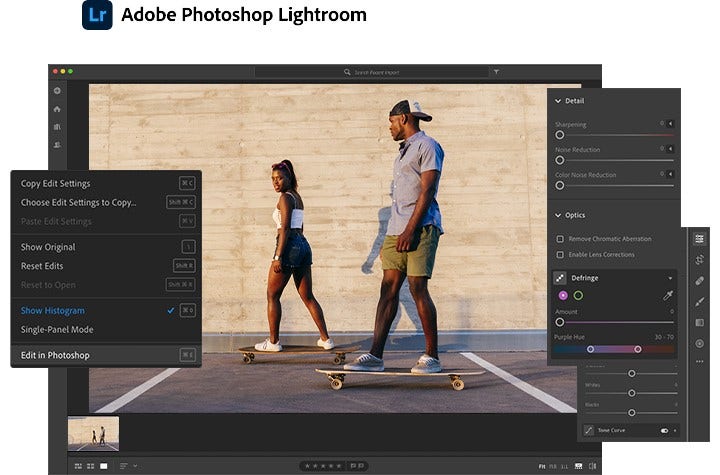Check Enable Lens Corrections
Viewport: 720px width, 475px height.
click(x=560, y=255)
